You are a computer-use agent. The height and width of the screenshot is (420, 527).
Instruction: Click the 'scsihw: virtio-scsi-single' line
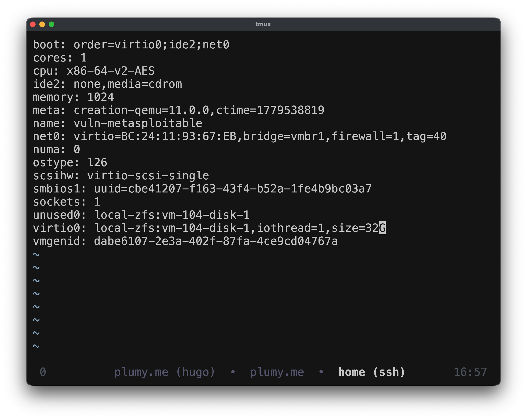(x=121, y=176)
